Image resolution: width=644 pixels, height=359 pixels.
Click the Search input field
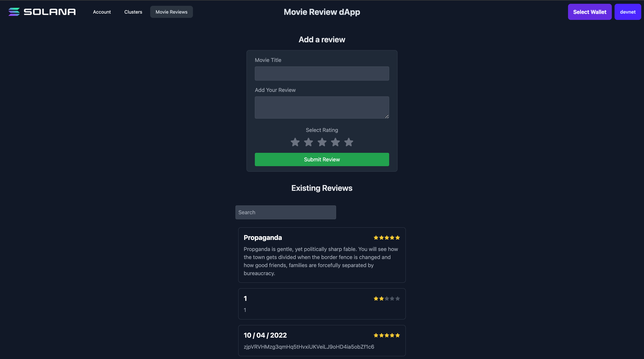pyautogui.click(x=286, y=212)
